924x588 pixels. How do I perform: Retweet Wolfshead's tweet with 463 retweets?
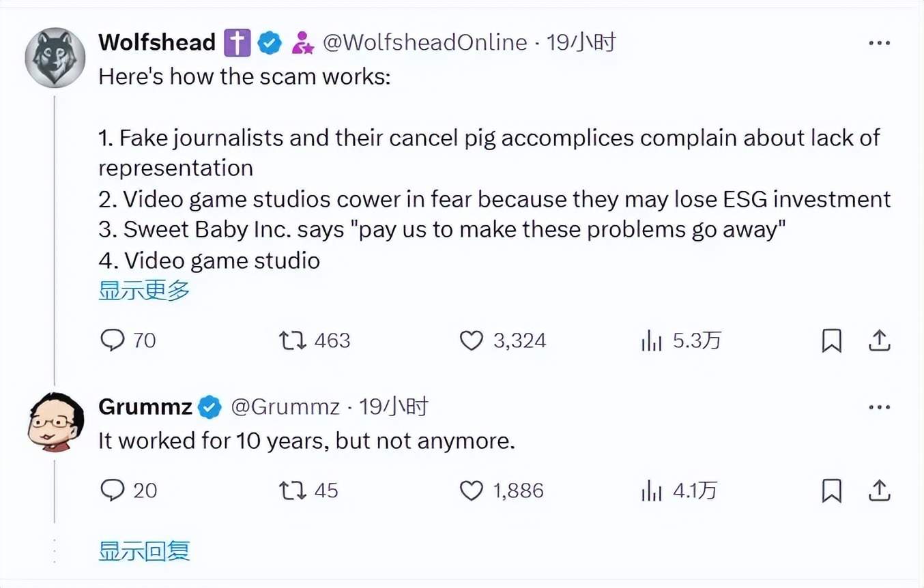(291, 340)
